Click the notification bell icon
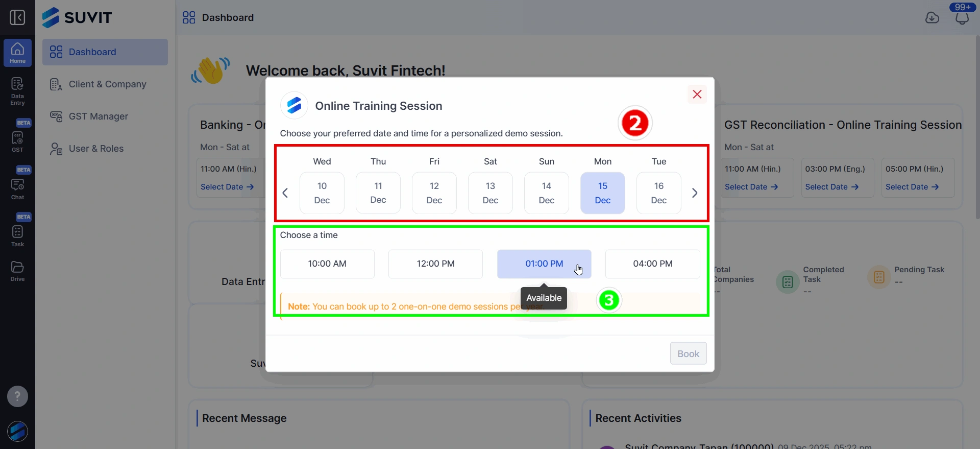 (962, 18)
